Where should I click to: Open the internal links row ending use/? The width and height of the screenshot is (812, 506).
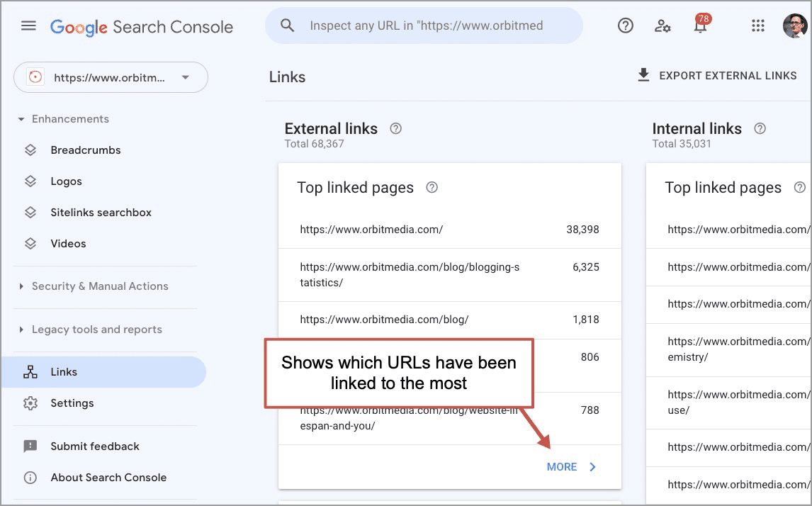pos(728,403)
